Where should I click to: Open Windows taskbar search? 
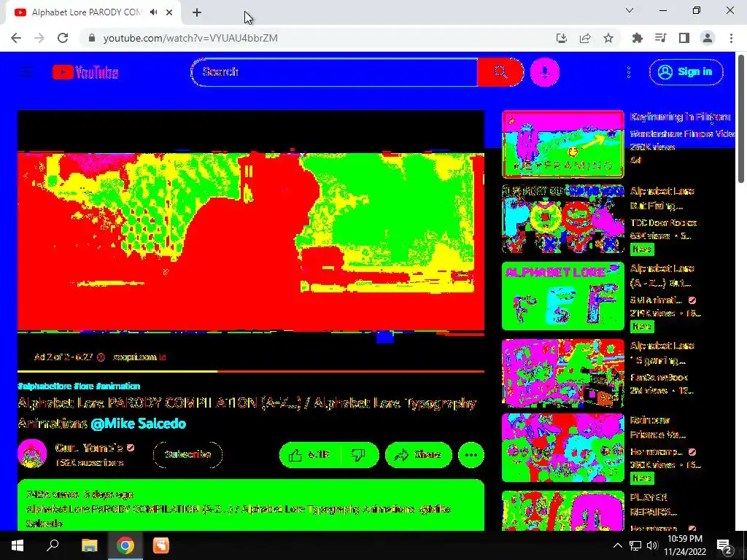click(x=53, y=545)
